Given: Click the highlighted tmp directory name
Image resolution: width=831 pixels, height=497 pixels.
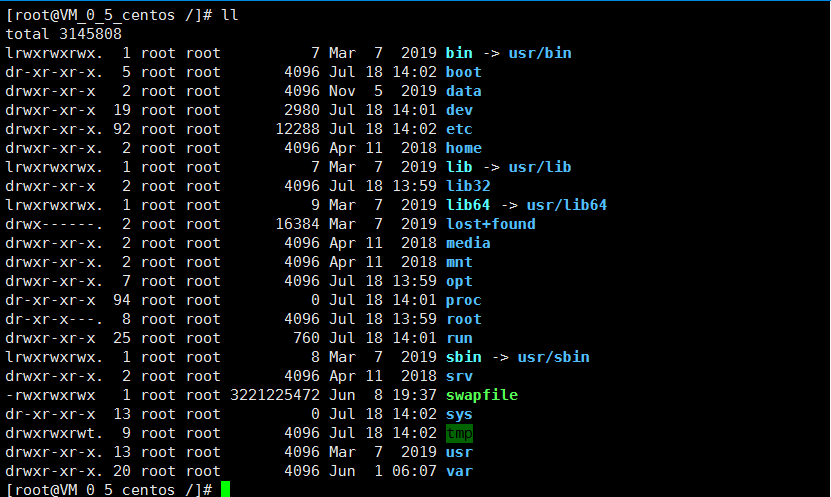Looking at the screenshot, I should point(459,433).
